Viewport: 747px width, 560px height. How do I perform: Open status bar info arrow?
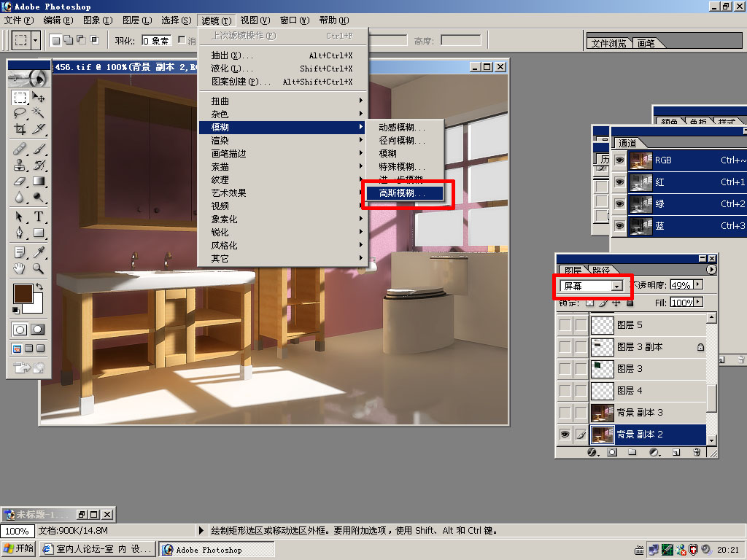(201, 530)
